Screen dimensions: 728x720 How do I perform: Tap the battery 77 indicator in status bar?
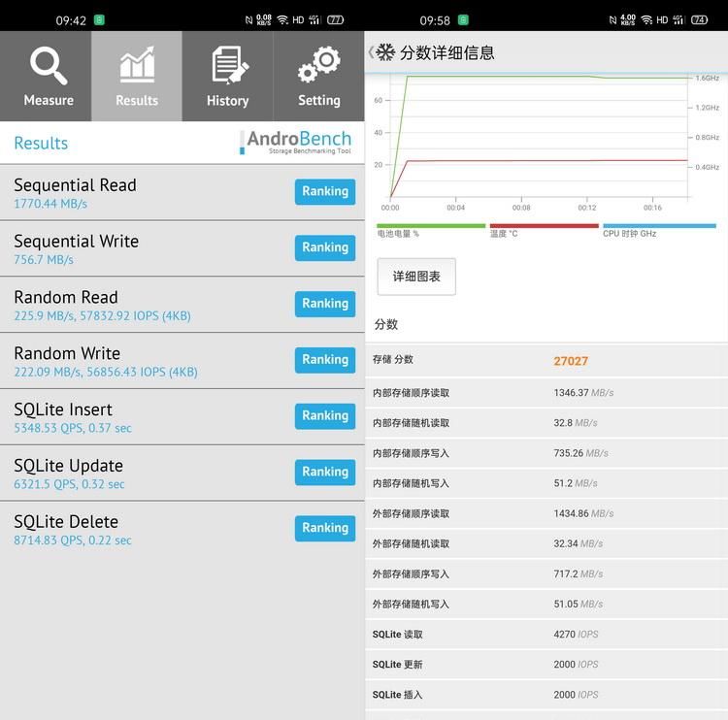[x=335, y=20]
